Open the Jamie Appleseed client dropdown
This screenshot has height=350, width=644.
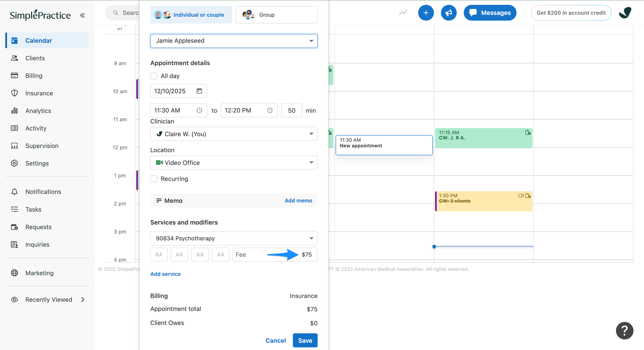tap(234, 41)
